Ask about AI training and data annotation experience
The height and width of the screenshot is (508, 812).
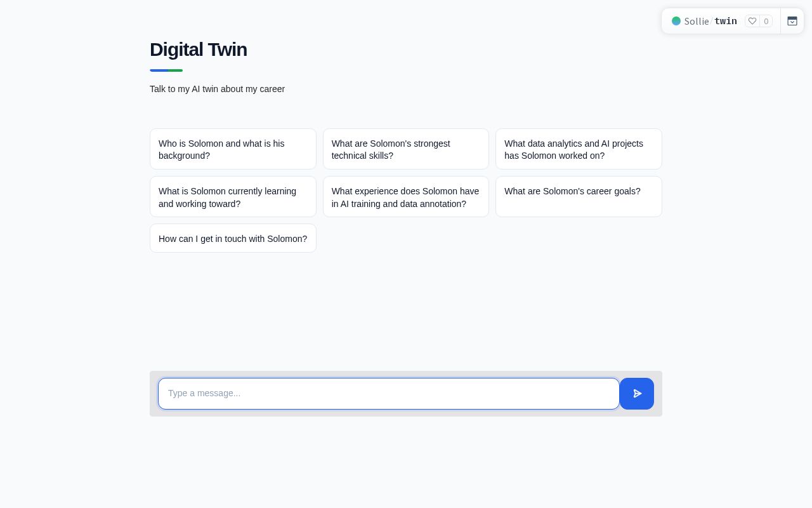point(406,197)
